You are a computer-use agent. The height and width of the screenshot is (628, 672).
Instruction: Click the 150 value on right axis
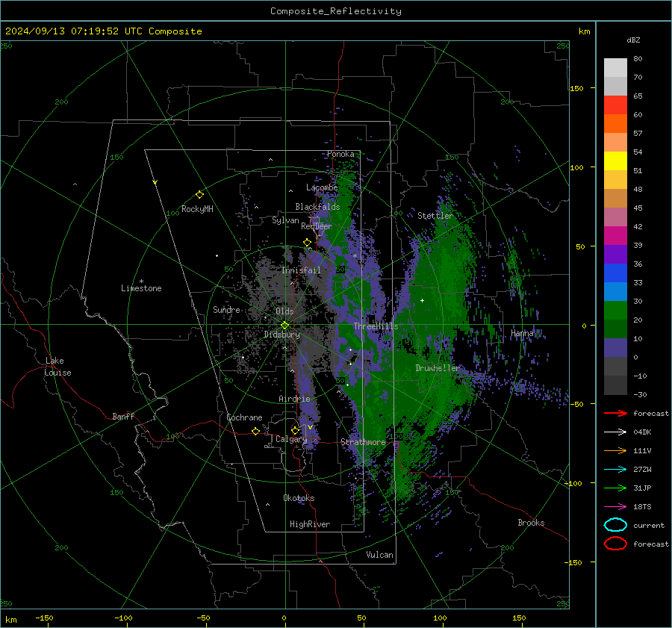[577, 88]
